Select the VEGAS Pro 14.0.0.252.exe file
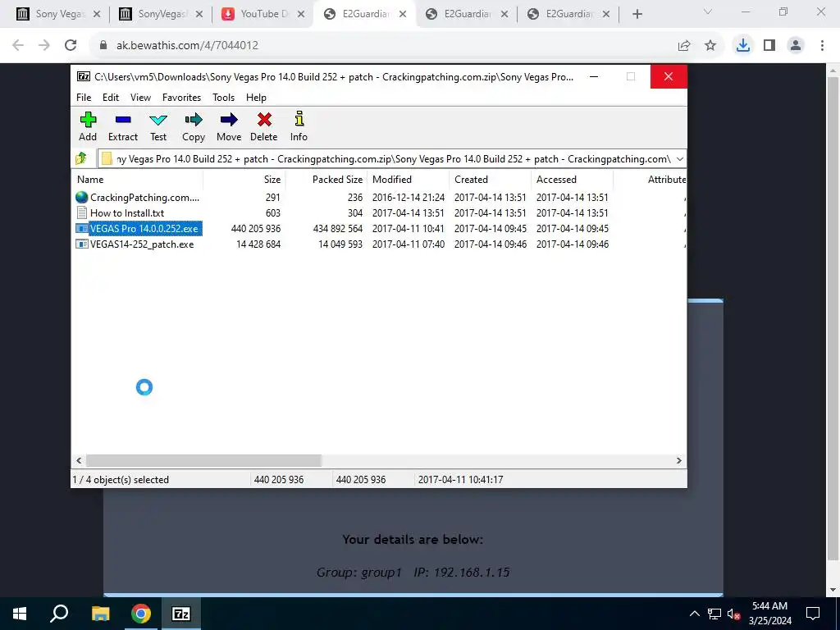 click(x=144, y=229)
